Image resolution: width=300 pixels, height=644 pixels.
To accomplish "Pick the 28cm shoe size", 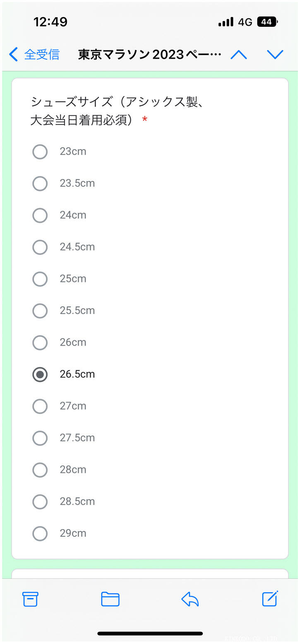I will click(40, 470).
